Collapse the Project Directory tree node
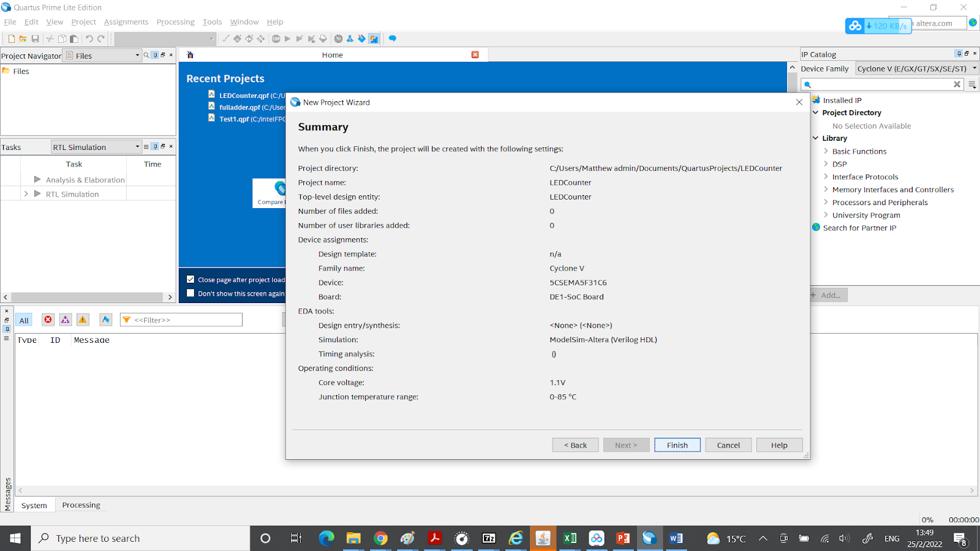Image resolution: width=980 pixels, height=551 pixels. [x=816, y=113]
